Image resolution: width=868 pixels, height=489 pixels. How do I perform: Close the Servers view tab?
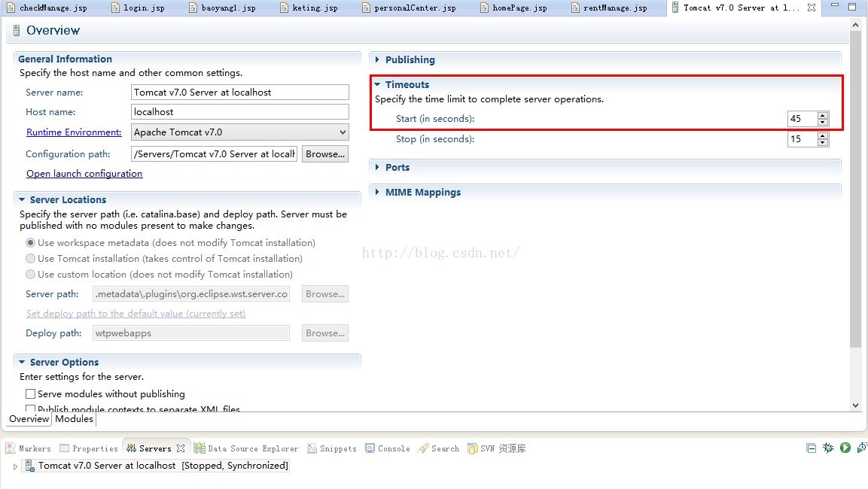click(181, 448)
